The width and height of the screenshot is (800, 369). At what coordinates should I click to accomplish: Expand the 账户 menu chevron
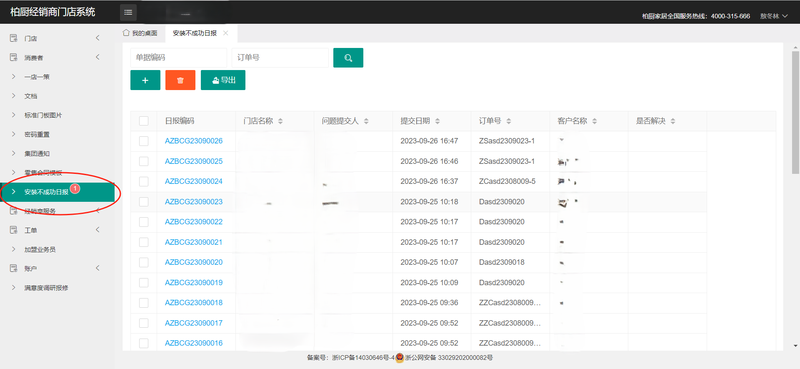pyautogui.click(x=97, y=268)
